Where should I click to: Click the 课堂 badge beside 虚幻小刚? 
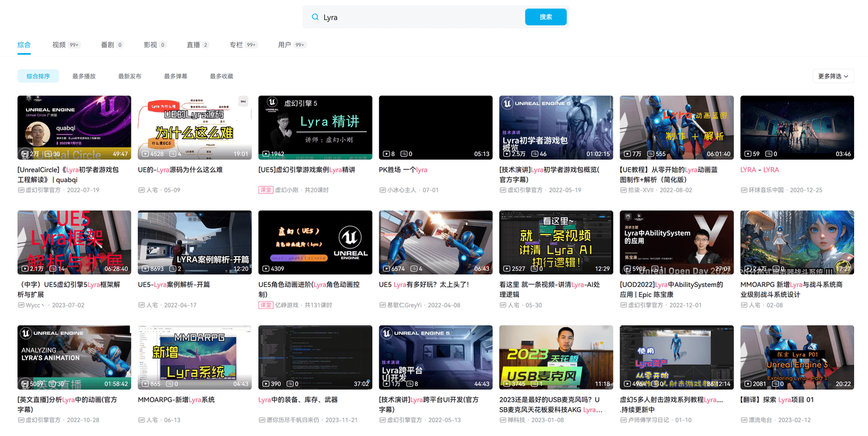click(265, 190)
